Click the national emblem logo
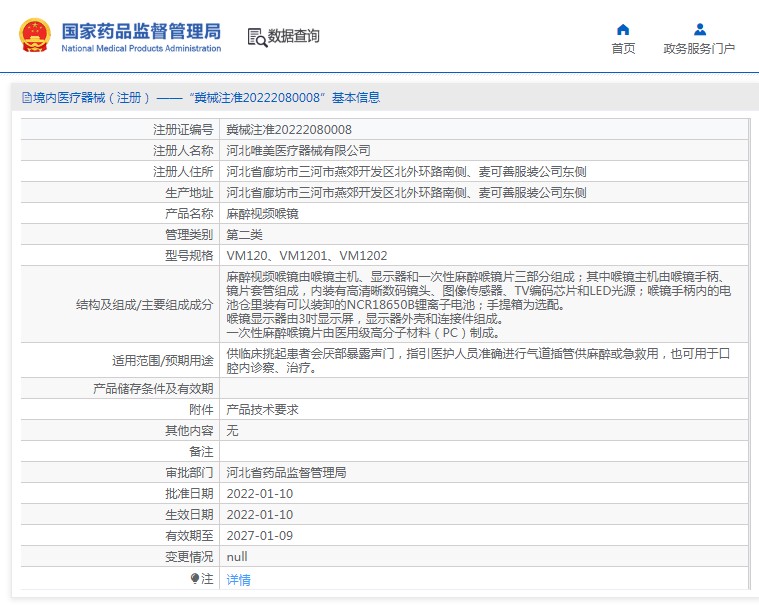759x605 pixels. [x=34, y=36]
